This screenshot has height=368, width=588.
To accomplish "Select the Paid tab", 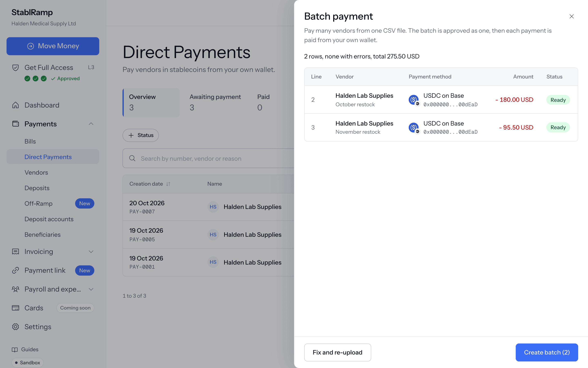I will pos(263,102).
